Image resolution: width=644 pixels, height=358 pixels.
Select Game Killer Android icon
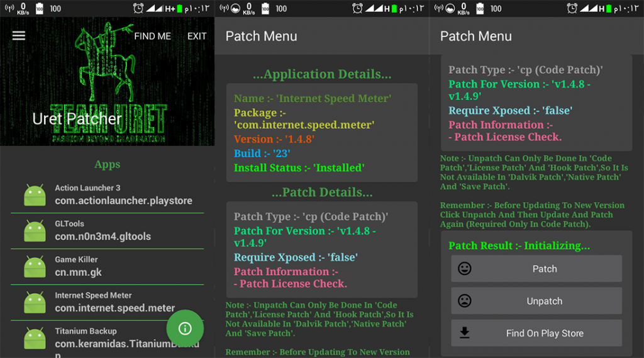[x=35, y=267]
